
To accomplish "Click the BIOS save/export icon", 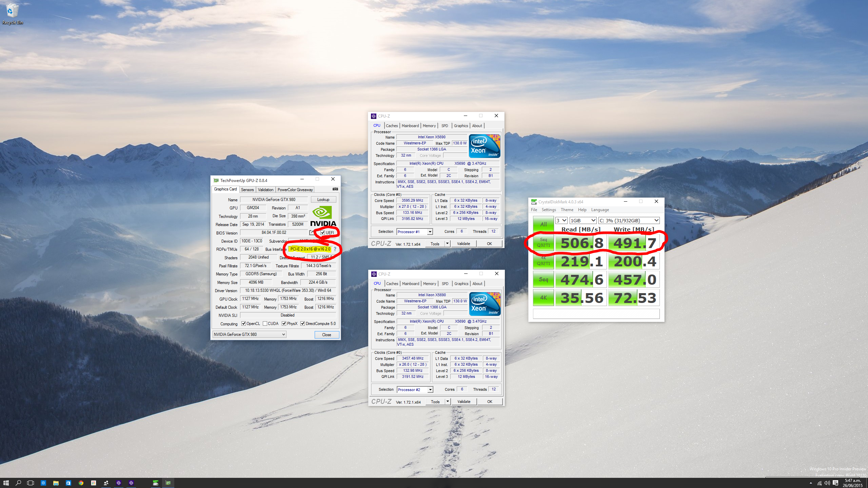I will click(312, 233).
